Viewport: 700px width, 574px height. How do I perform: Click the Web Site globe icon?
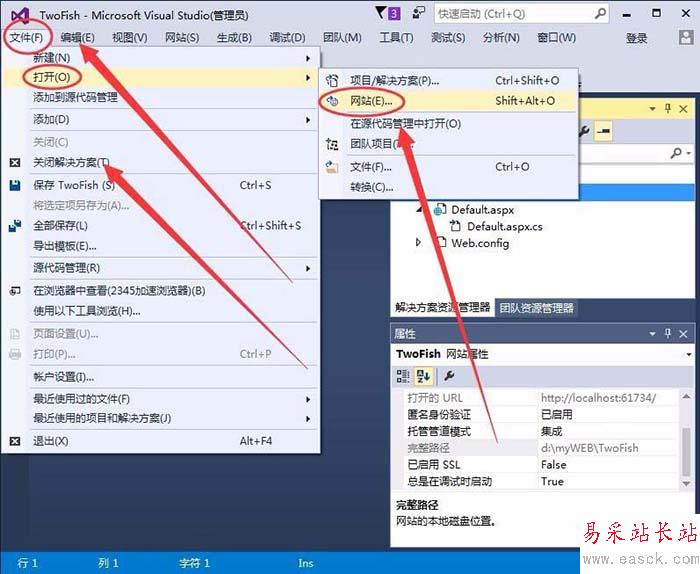coord(332,101)
